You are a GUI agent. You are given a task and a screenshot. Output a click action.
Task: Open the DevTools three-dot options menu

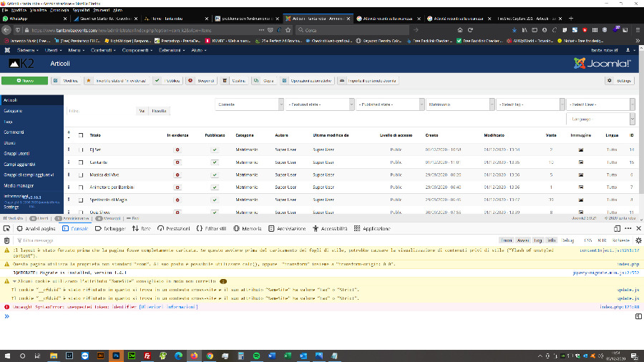pos(628,229)
